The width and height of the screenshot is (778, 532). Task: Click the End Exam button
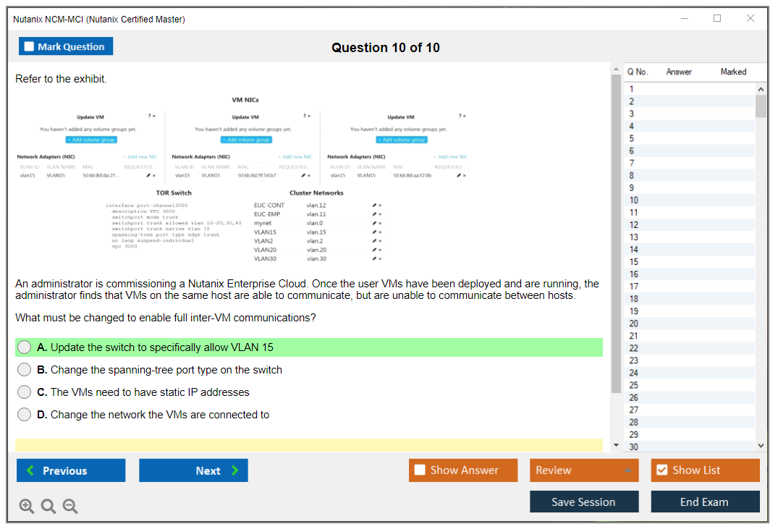(705, 502)
